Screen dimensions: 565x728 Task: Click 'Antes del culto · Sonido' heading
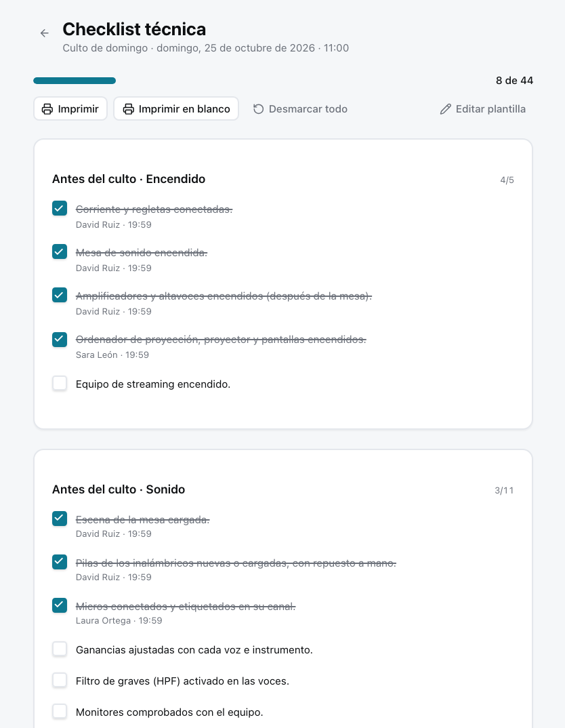point(119,489)
